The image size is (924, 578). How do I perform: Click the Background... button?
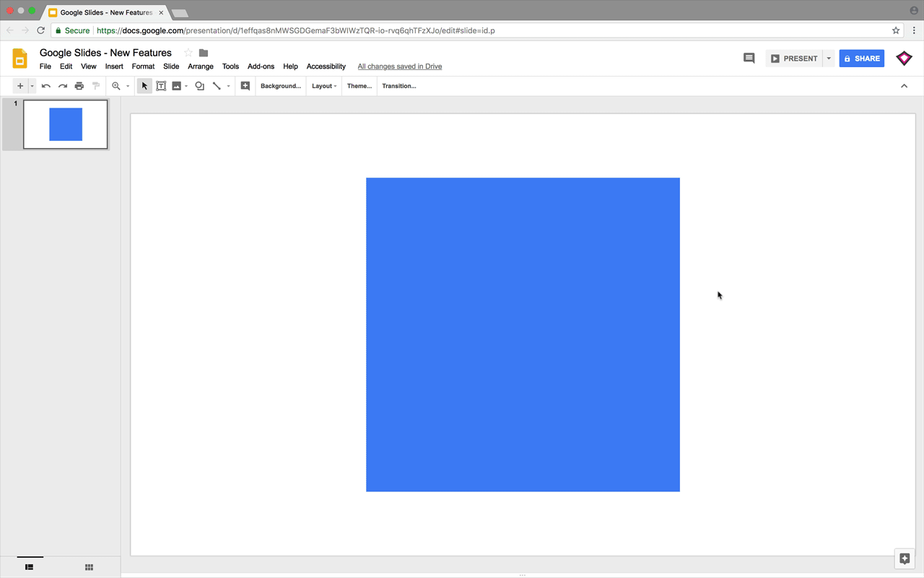(x=281, y=86)
